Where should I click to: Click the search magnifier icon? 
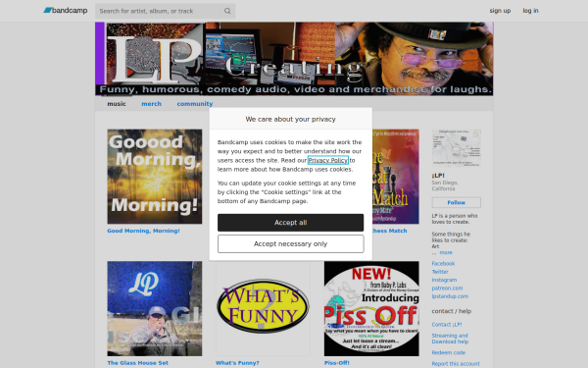pos(227,11)
